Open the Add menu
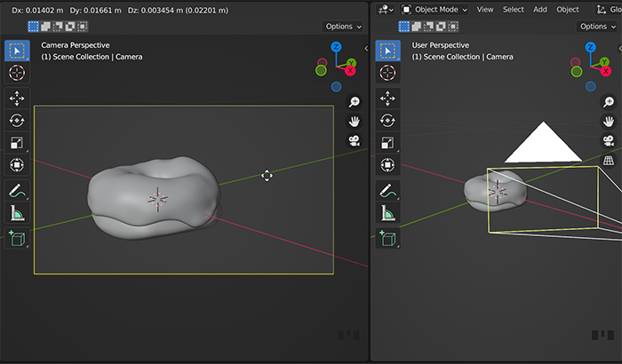The height and width of the screenshot is (364, 622). click(540, 9)
